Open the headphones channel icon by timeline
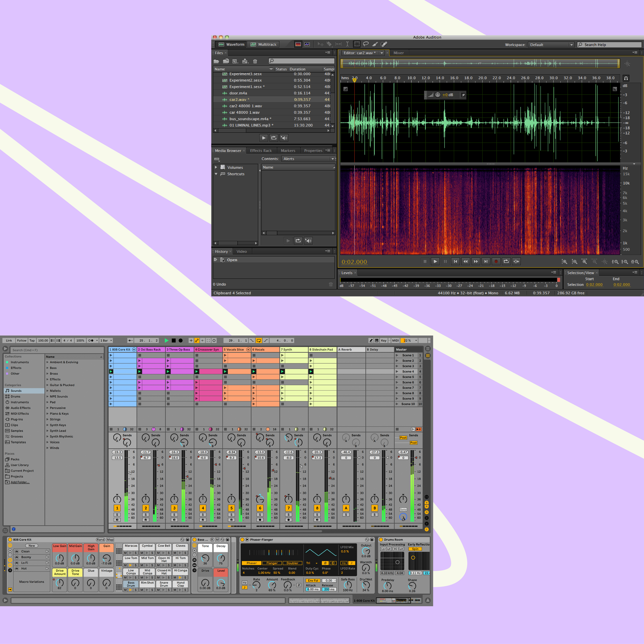 click(626, 78)
